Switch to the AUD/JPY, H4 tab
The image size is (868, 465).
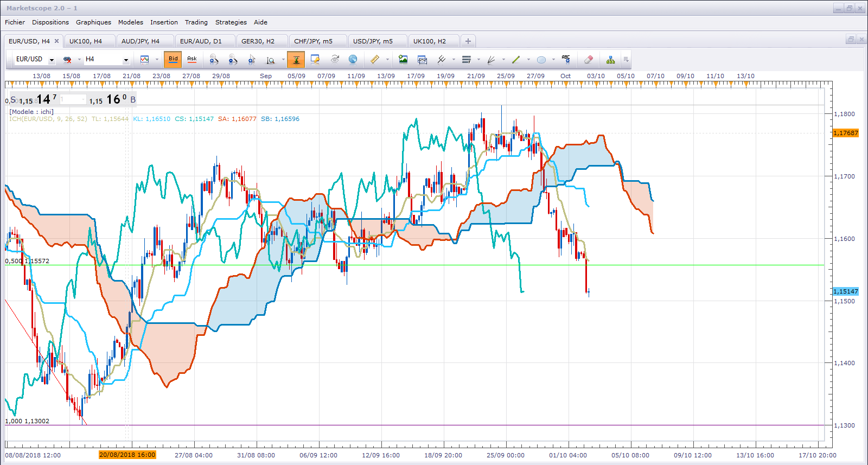click(x=145, y=41)
